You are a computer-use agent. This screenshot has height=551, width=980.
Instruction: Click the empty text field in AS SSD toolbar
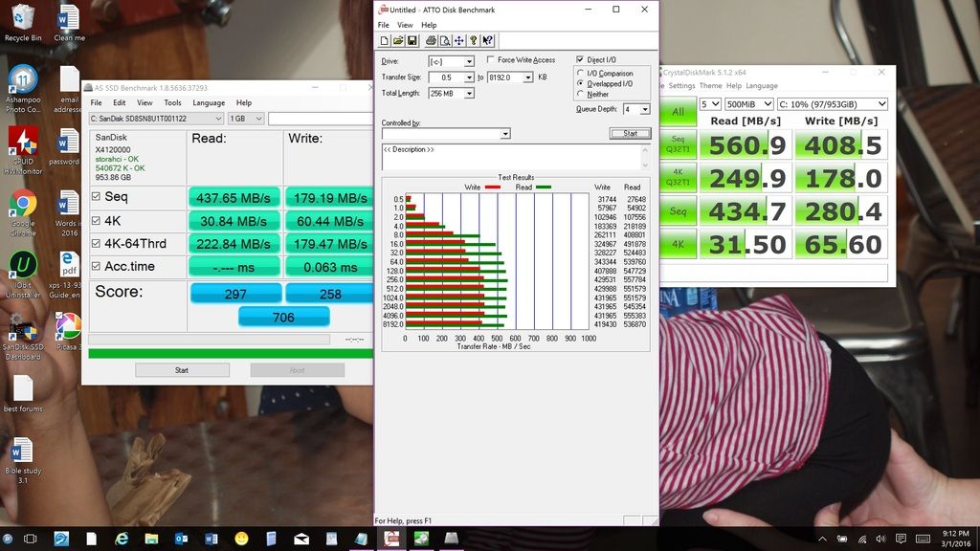321,118
